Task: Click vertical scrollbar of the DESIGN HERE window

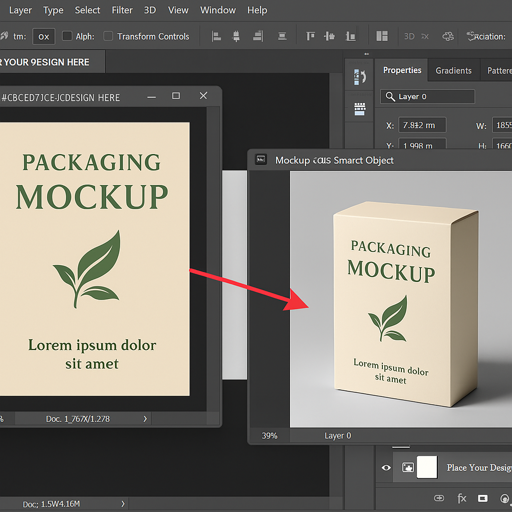Action: pos(212,259)
